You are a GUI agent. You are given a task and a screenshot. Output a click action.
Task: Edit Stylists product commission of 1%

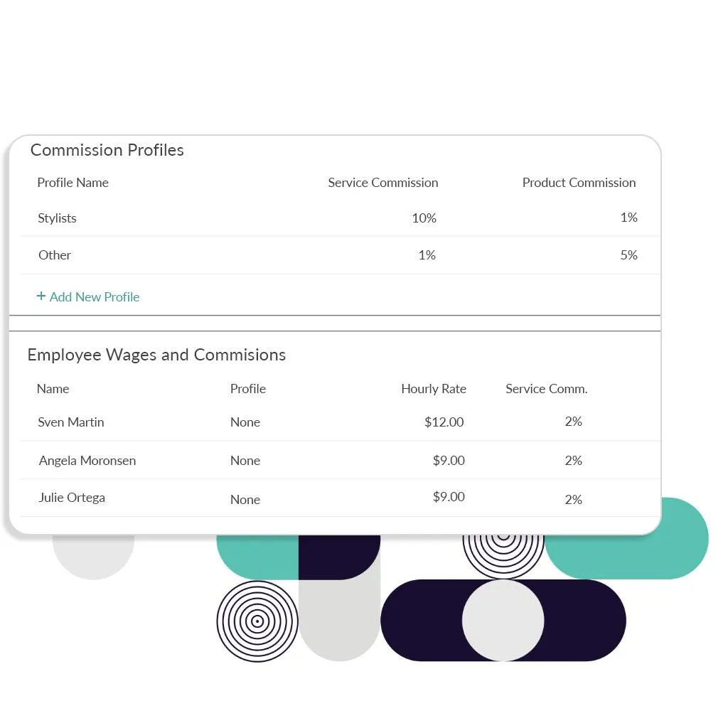point(628,218)
